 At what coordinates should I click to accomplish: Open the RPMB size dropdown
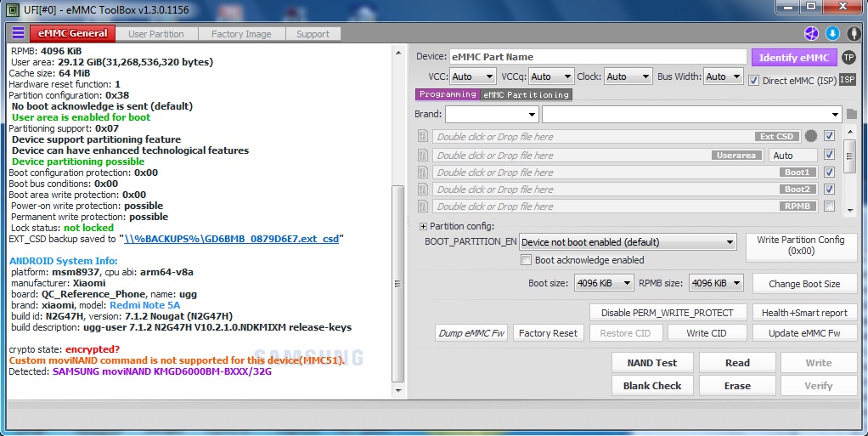point(715,283)
